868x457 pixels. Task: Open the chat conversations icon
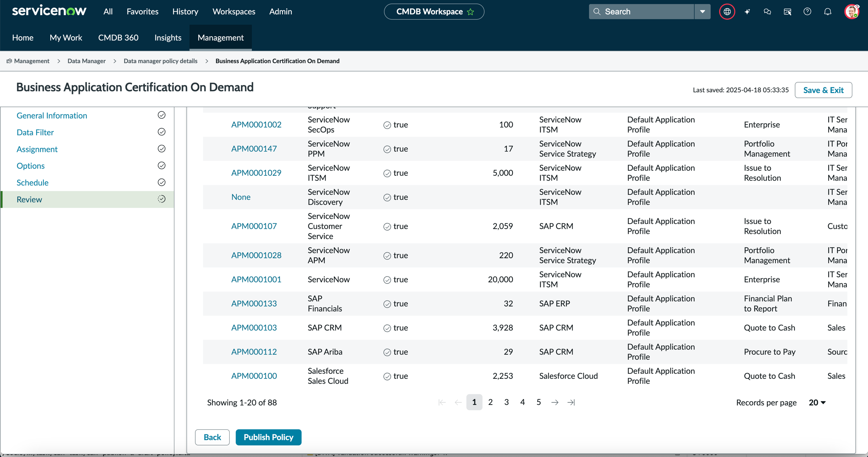(767, 11)
